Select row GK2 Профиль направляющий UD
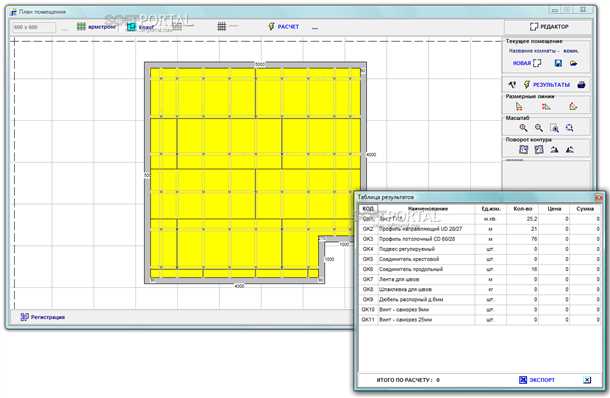 [480, 229]
